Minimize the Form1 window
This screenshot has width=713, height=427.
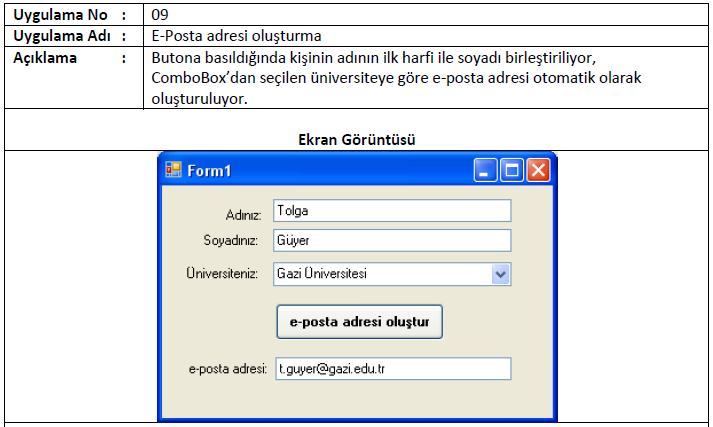click(485, 171)
